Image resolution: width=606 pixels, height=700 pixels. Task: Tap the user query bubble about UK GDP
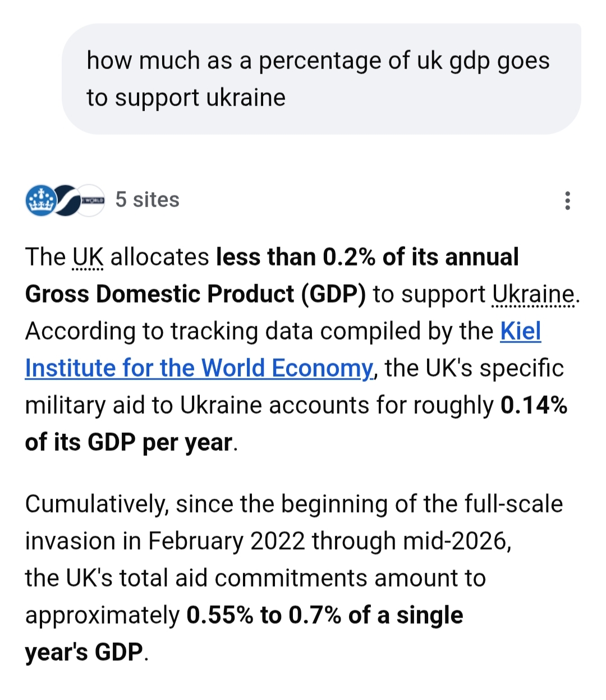pos(322,79)
